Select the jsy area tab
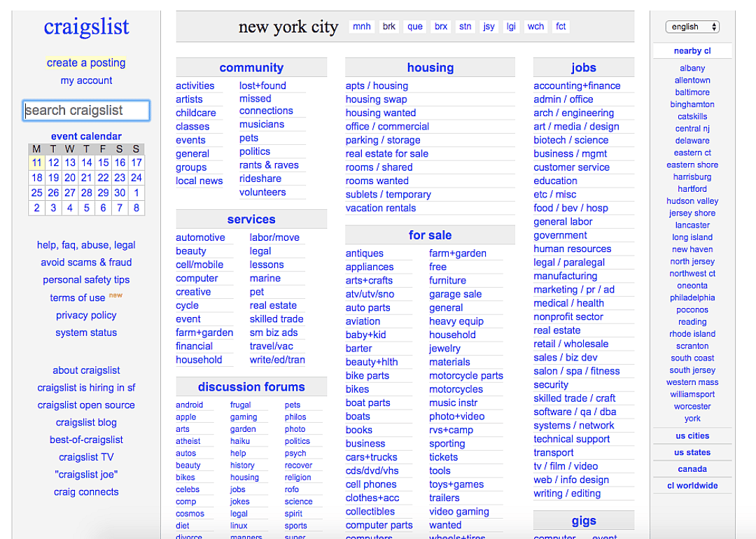Viewport: 756px width, 539px height. click(489, 27)
